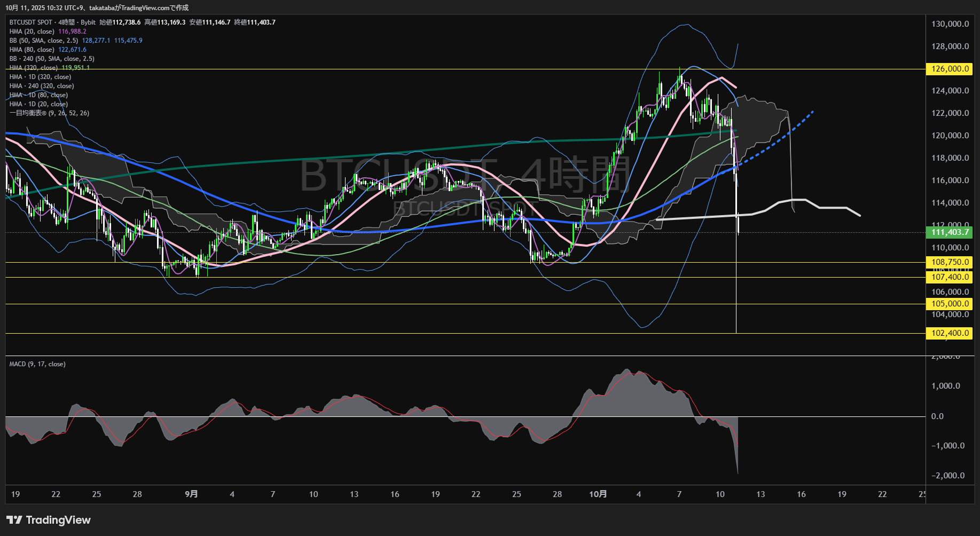Select the HMA · 240 (320, close) label
The width and height of the screenshot is (980, 536).
(42, 86)
